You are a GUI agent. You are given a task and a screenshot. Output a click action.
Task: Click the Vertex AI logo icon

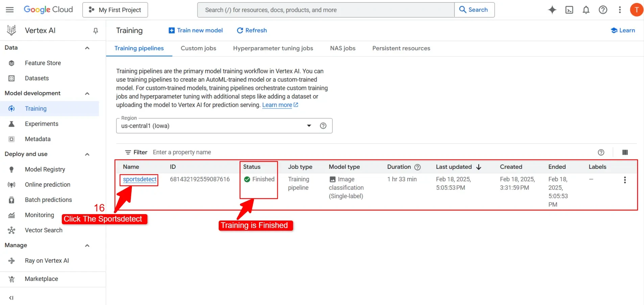coord(11,30)
